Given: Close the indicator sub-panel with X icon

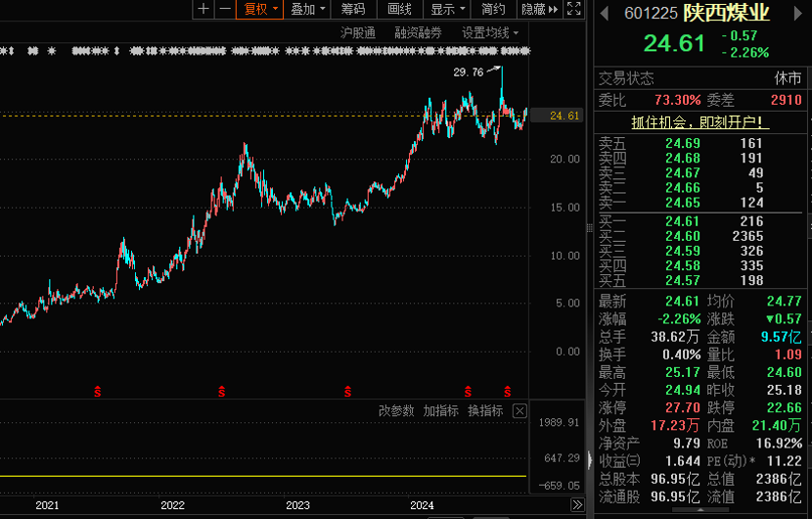Looking at the screenshot, I should (x=519, y=410).
